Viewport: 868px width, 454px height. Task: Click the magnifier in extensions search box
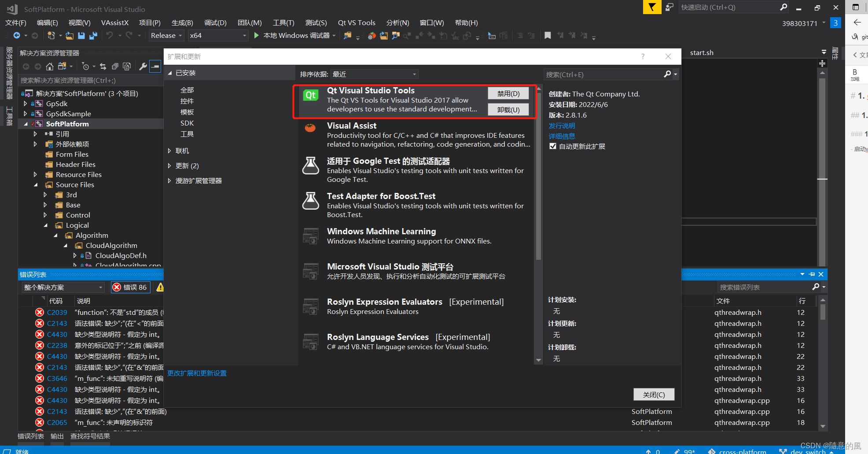[668, 74]
